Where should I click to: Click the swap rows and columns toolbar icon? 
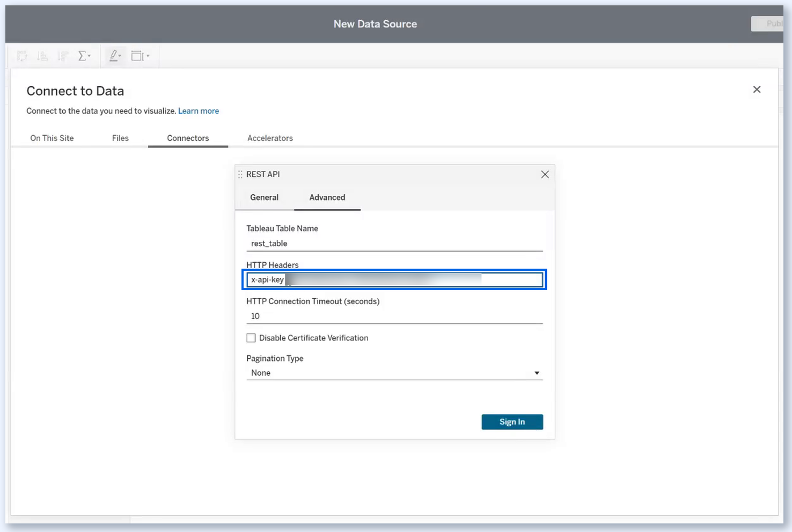click(x=22, y=56)
